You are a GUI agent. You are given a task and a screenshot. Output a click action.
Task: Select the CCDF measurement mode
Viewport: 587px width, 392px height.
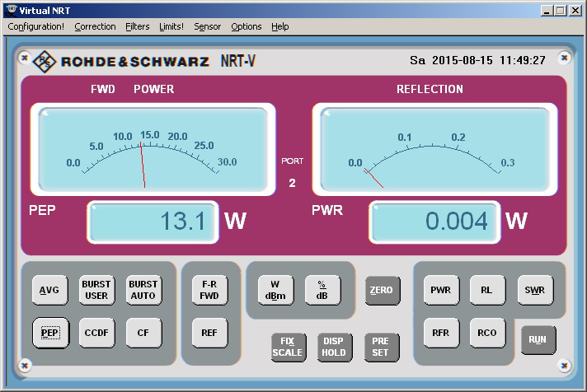click(x=96, y=333)
